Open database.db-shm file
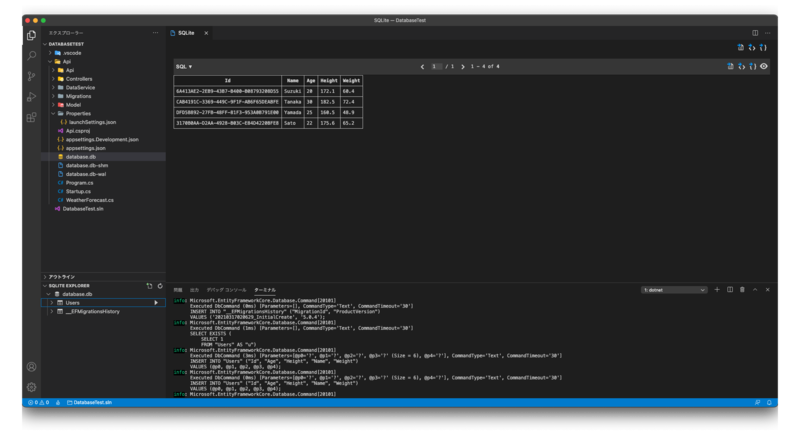Viewport: 800px width, 436px height. click(x=87, y=166)
